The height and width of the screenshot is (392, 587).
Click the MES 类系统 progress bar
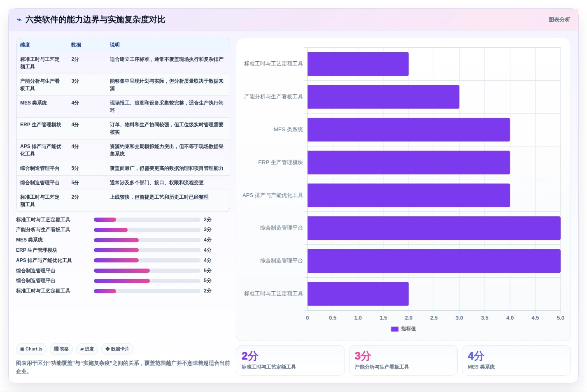click(147, 240)
